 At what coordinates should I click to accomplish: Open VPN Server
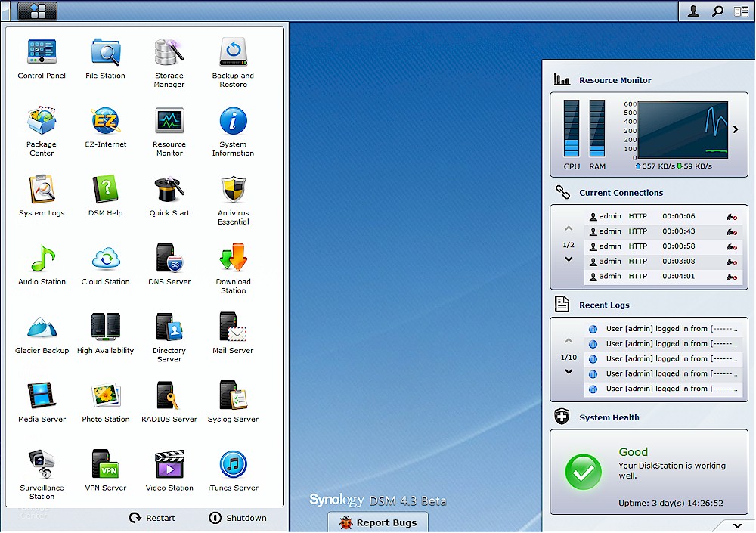pyautogui.click(x=106, y=471)
